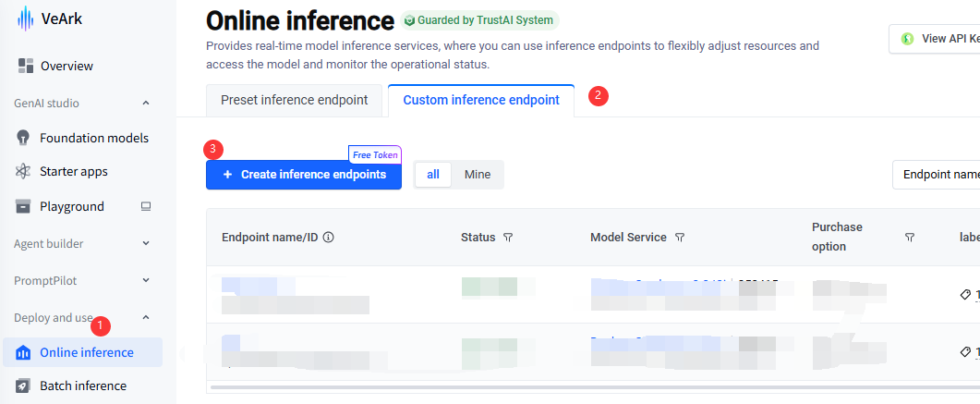Select the 'all' endpoints toggle
Screen dimensions: 980x404
point(432,175)
